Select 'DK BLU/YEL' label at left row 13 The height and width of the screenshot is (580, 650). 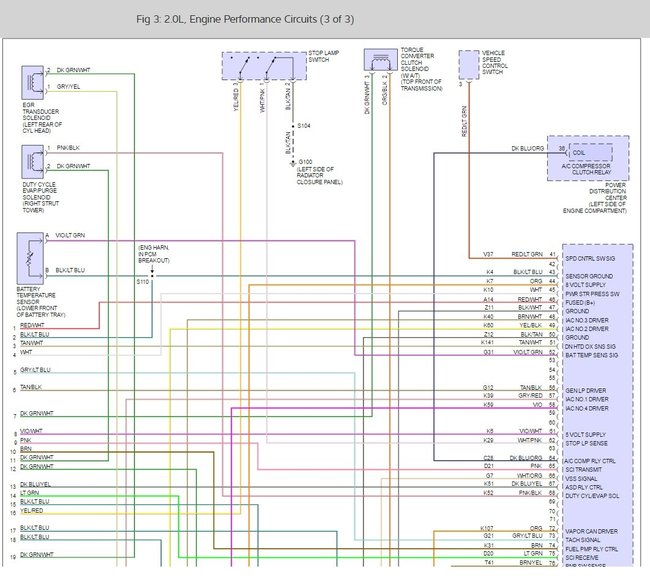point(35,484)
